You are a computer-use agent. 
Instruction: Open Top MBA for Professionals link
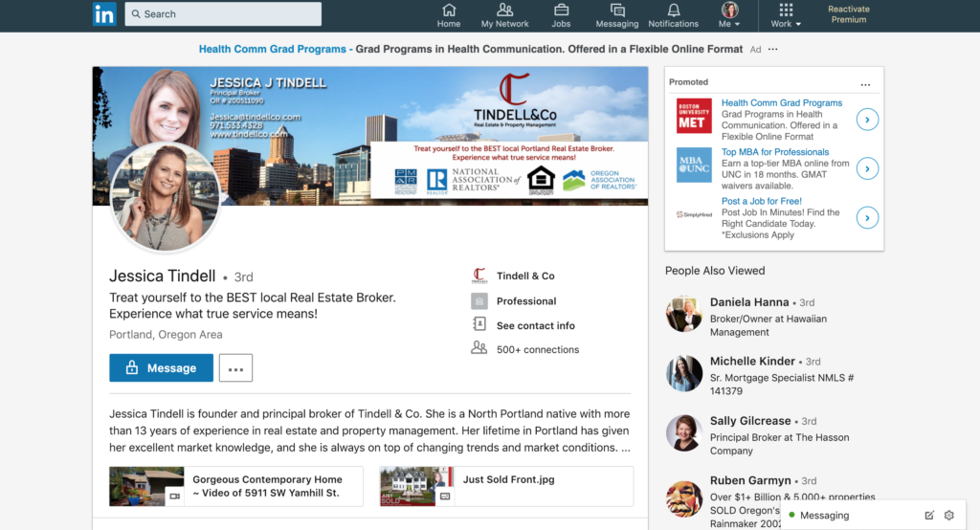click(x=775, y=152)
